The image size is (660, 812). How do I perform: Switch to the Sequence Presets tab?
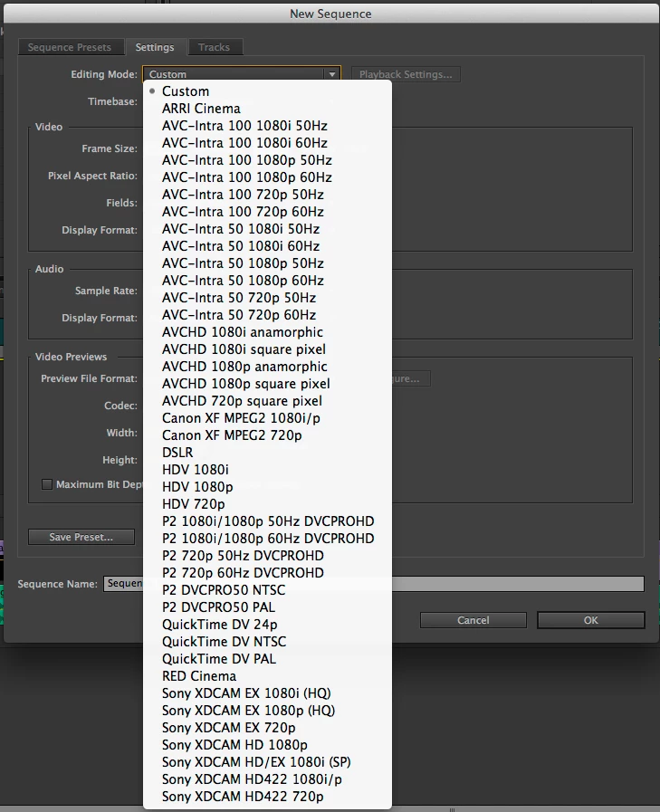click(x=70, y=47)
